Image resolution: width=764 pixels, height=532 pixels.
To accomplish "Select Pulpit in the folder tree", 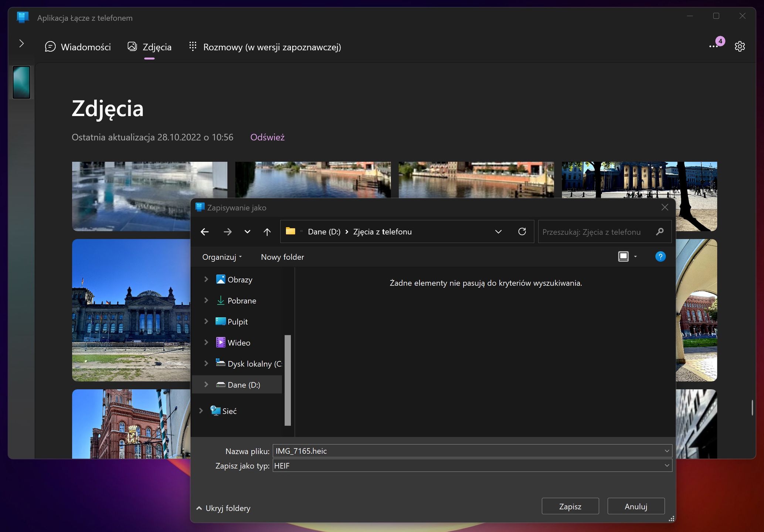I will click(238, 322).
